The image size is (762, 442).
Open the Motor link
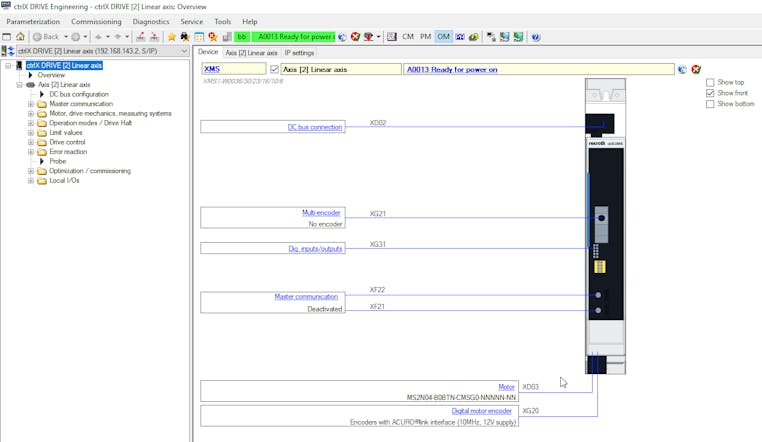[x=506, y=387]
